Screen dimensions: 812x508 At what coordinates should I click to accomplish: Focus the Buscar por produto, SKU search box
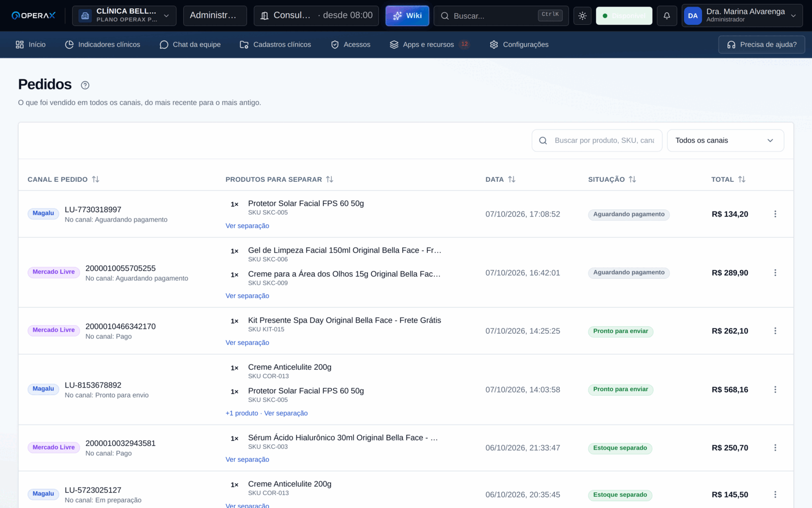coord(597,140)
